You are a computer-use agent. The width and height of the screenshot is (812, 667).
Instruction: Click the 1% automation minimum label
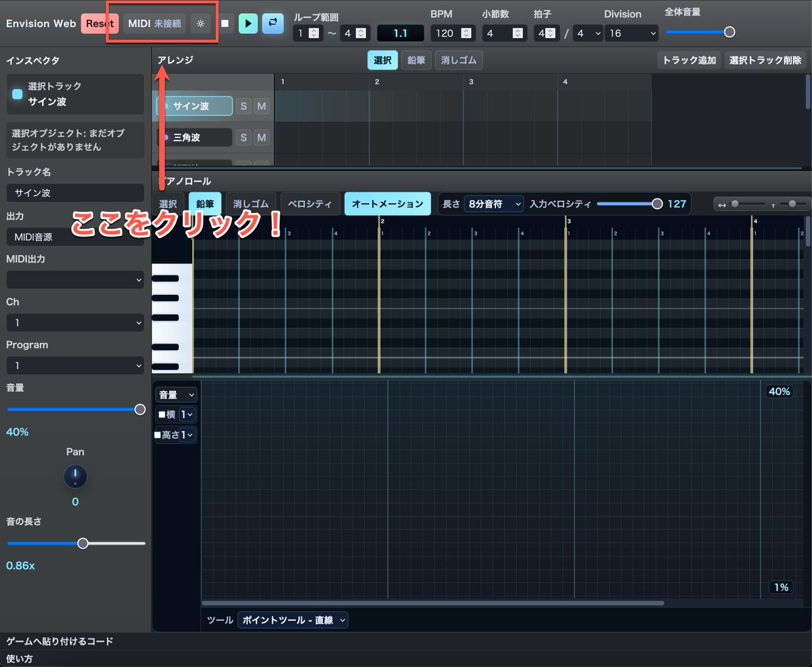[x=781, y=587]
